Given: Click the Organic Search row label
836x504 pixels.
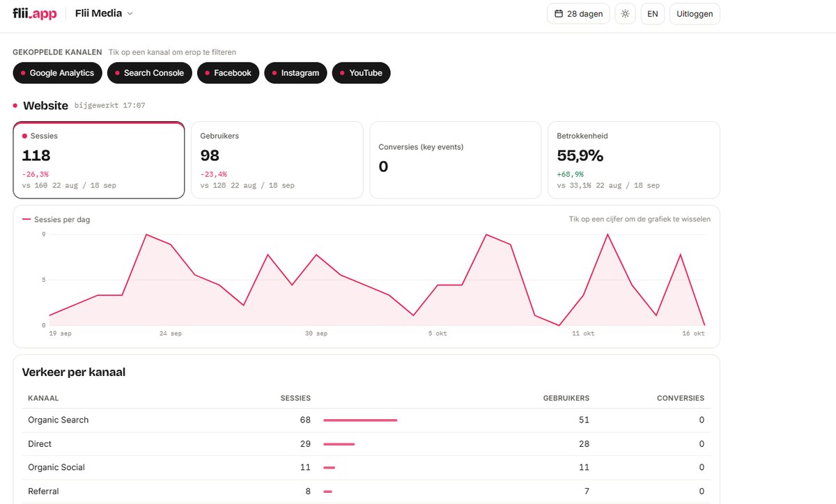Looking at the screenshot, I should click(59, 420).
